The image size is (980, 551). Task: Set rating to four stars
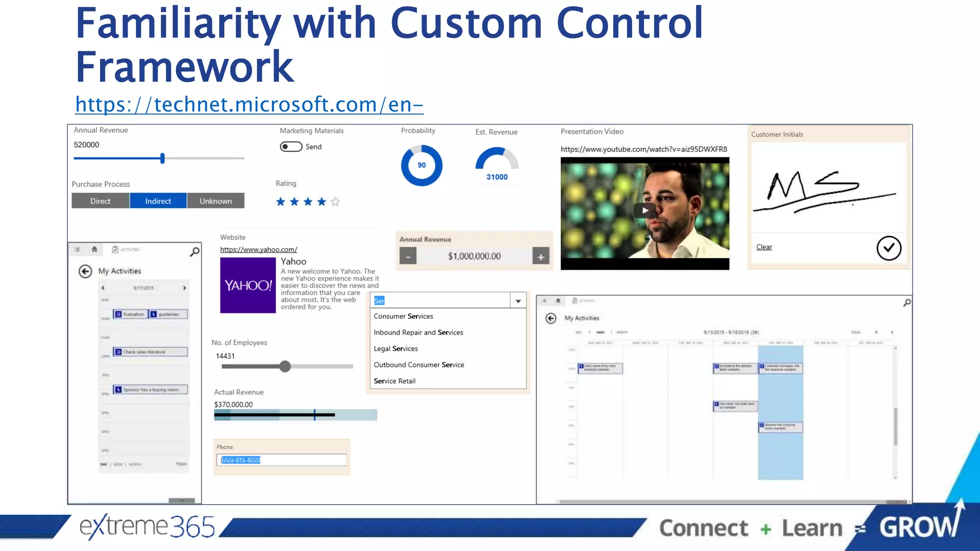pyautogui.click(x=322, y=202)
